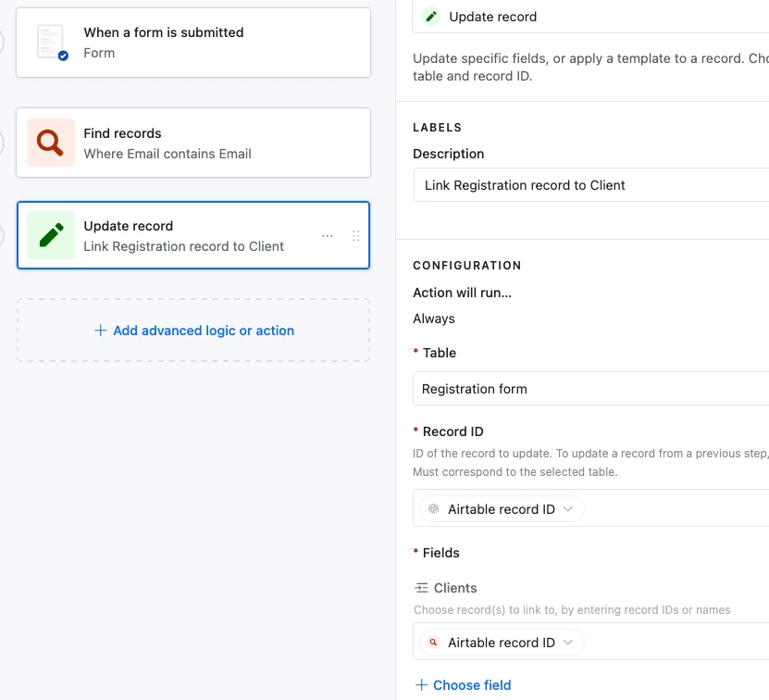Click the fingerprint icon in Record ID token
This screenshot has height=700, width=769.
point(433,509)
